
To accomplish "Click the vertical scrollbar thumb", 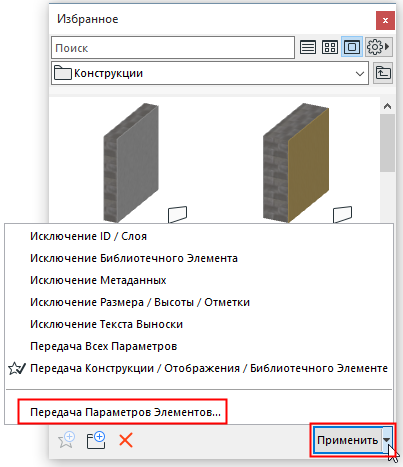I will [387, 143].
